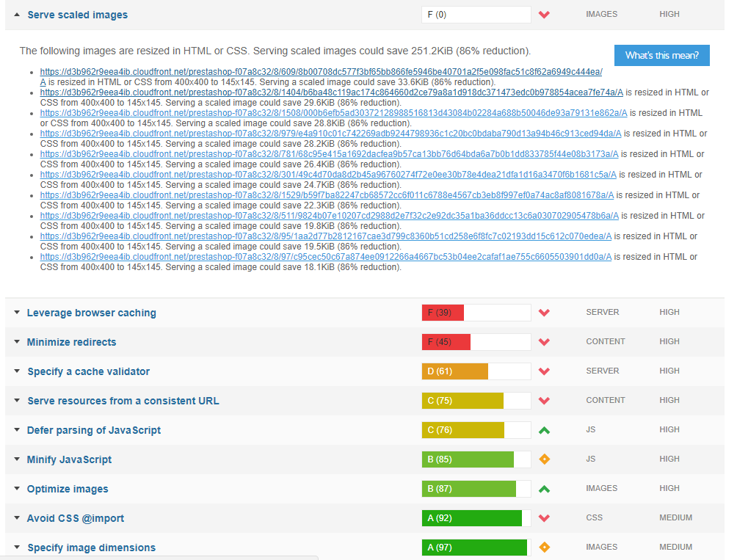737x560 pixels.
Task: Click IMAGES type of Optimize images row
Action: (602, 488)
